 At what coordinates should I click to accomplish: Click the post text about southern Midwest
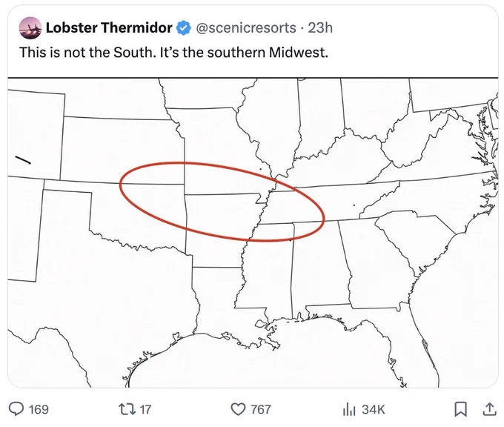click(173, 53)
